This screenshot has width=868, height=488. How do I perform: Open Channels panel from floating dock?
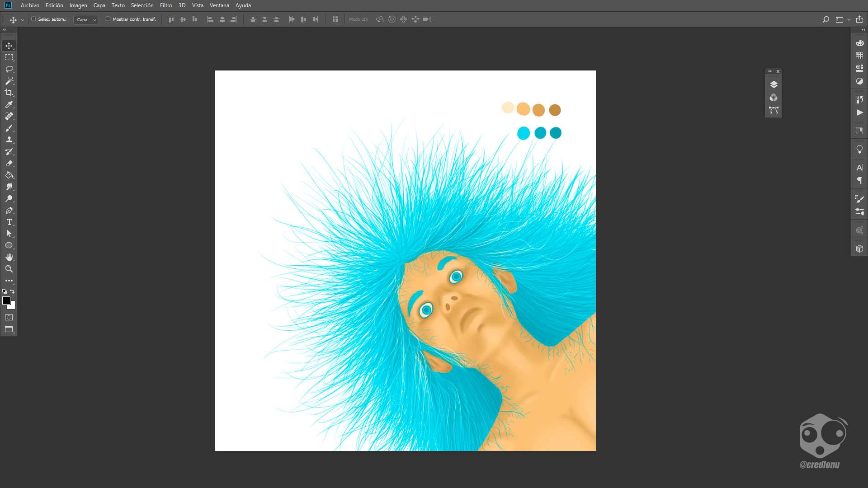click(774, 97)
